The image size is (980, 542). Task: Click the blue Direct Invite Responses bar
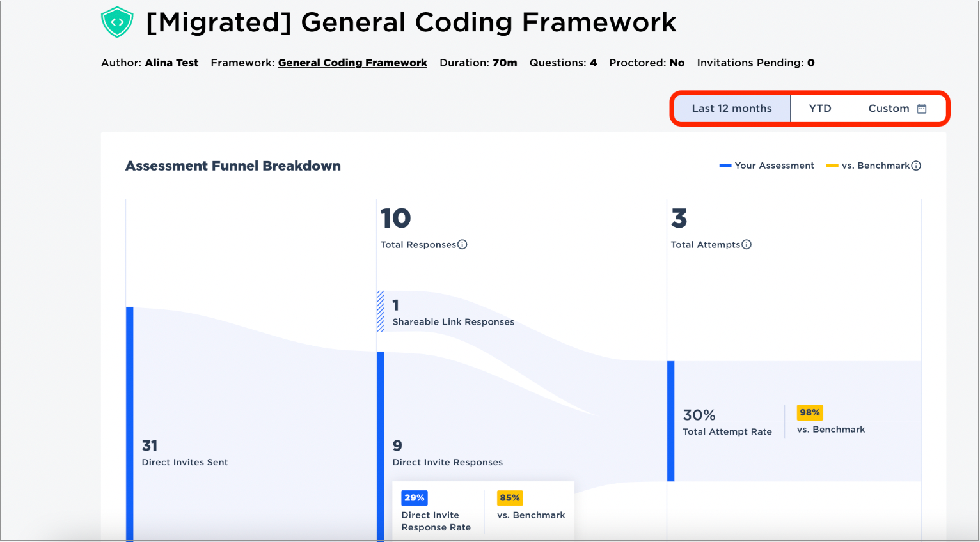[x=381, y=447]
